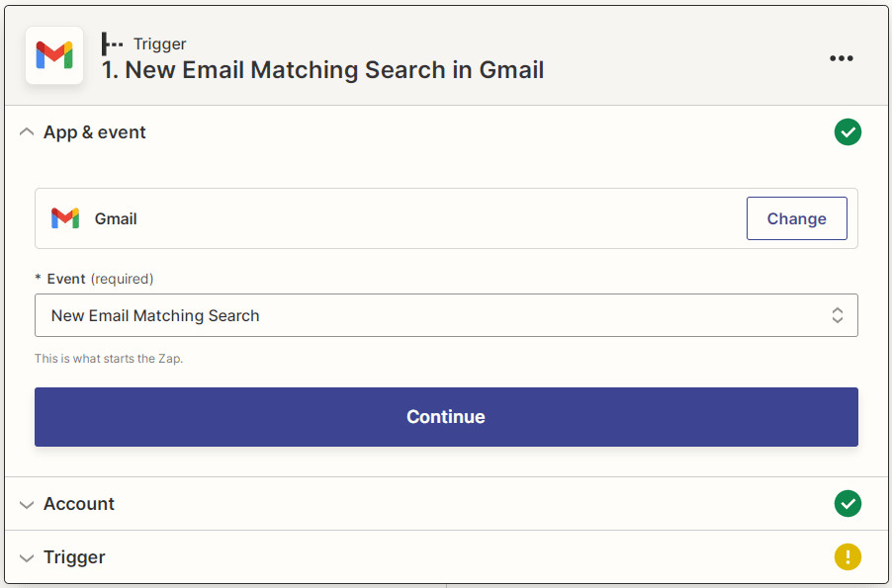Click the App & event section header
The width and height of the screenshot is (892, 588).
94,131
